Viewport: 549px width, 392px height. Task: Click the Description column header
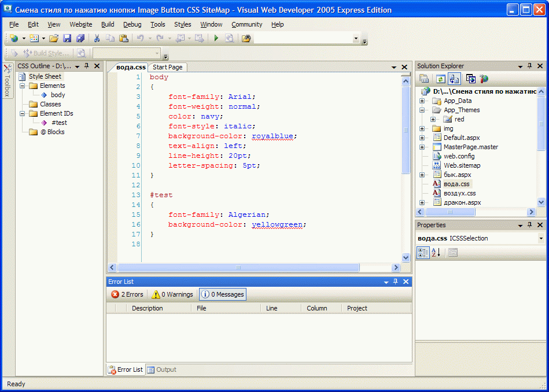tap(159, 308)
